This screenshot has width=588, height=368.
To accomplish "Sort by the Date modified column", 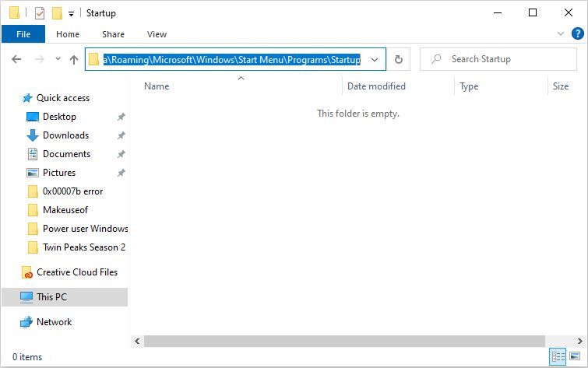I will click(x=376, y=86).
